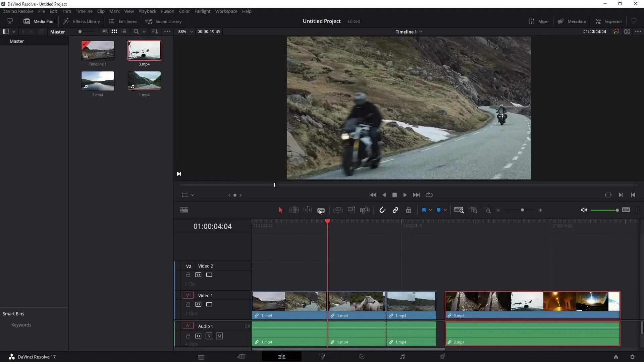Toggle Video 1 track lock
644x362 pixels.
(187, 304)
